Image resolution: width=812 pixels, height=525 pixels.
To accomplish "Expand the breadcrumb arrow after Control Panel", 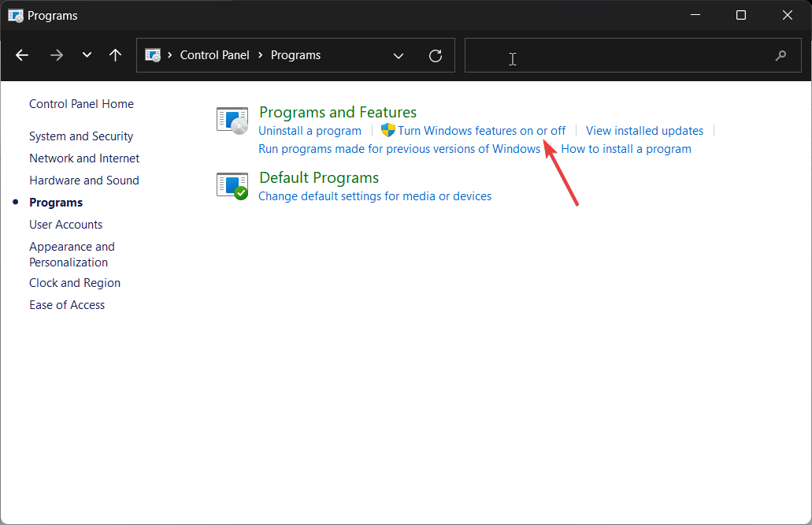I will tap(260, 55).
